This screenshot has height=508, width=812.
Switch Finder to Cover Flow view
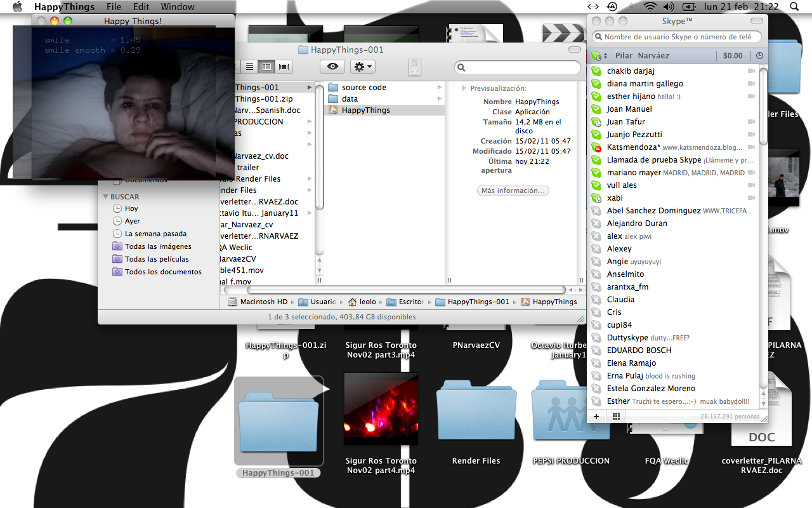pos(284,67)
